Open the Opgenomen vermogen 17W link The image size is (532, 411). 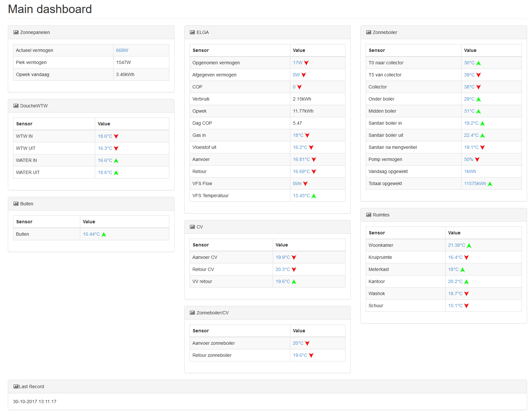[x=297, y=63]
